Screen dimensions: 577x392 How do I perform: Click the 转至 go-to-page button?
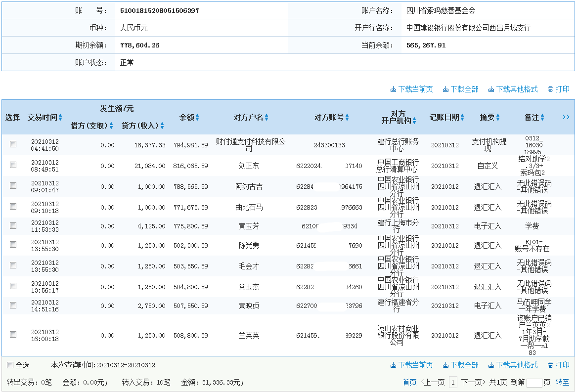coord(562,382)
